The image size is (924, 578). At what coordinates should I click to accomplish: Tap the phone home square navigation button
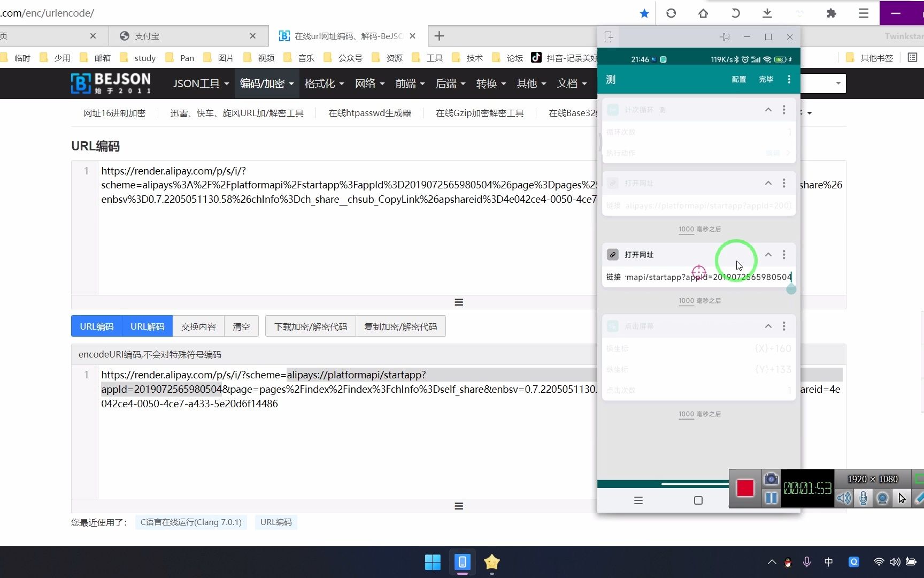[698, 500]
